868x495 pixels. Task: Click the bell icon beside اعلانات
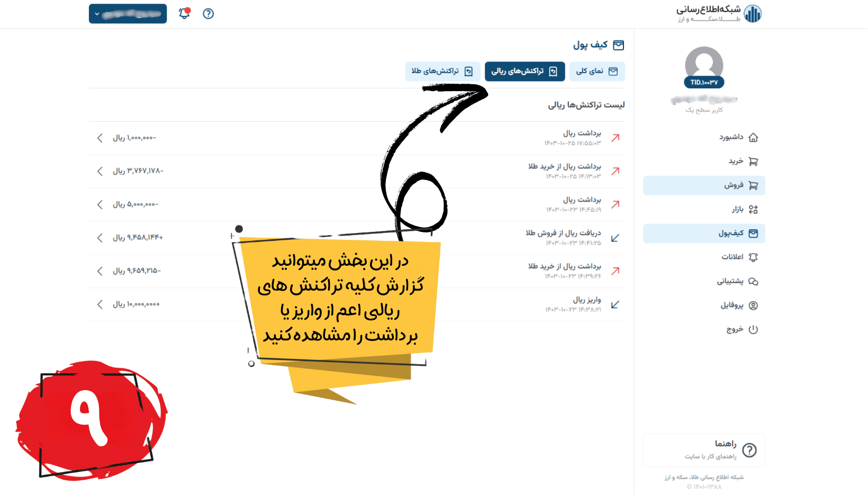[x=753, y=257]
